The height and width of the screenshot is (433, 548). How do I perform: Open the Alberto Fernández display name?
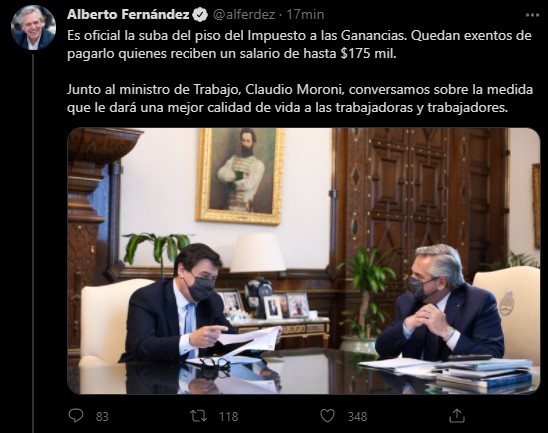pos(128,15)
